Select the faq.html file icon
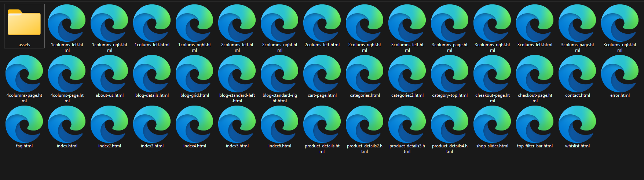Image resolution: width=644 pixels, height=180 pixels. coord(24,124)
